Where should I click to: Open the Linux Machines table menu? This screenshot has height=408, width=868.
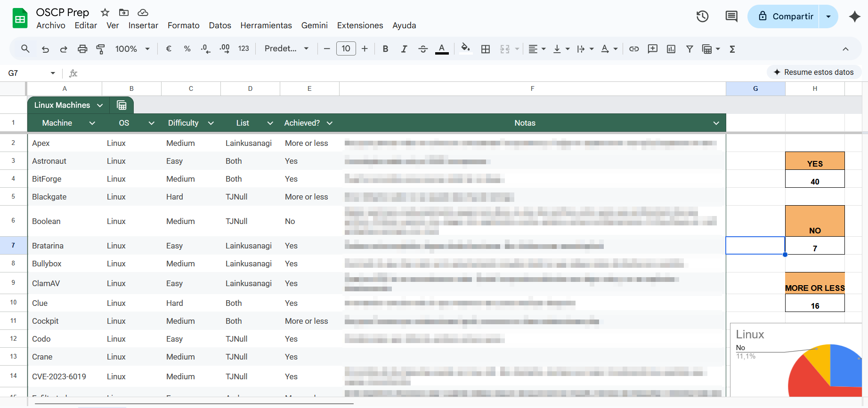tap(100, 105)
